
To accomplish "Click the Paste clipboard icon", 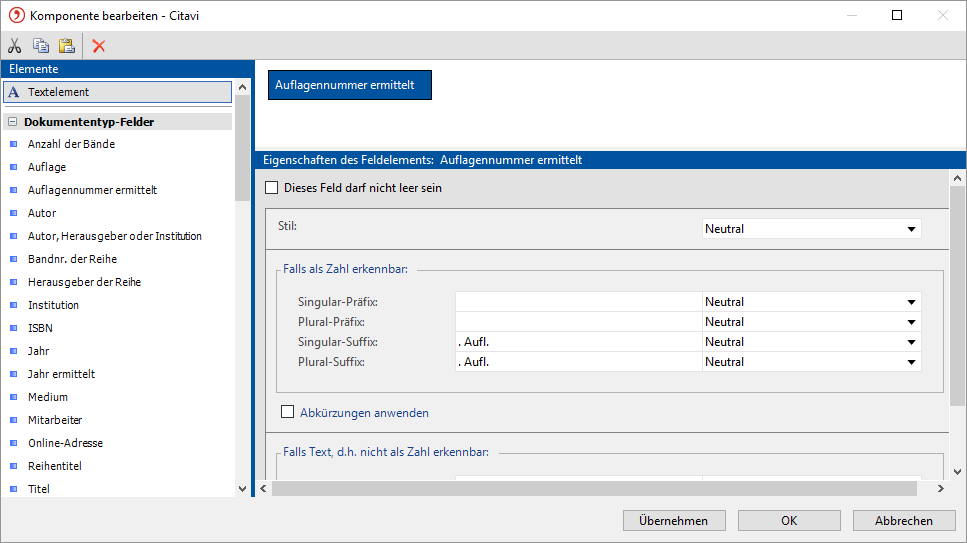I will (x=66, y=46).
